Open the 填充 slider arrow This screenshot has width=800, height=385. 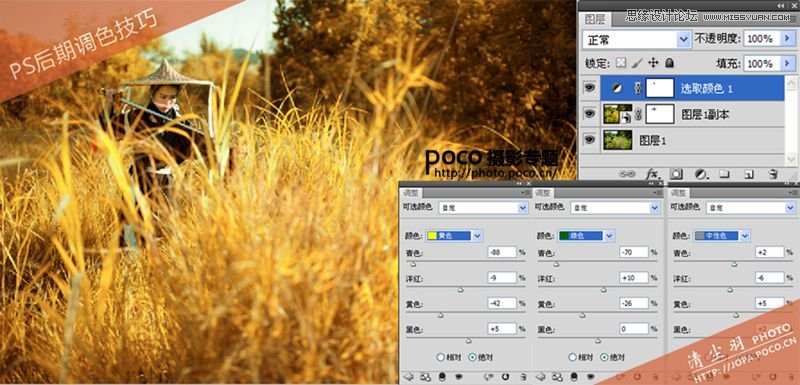pyautogui.click(x=787, y=63)
